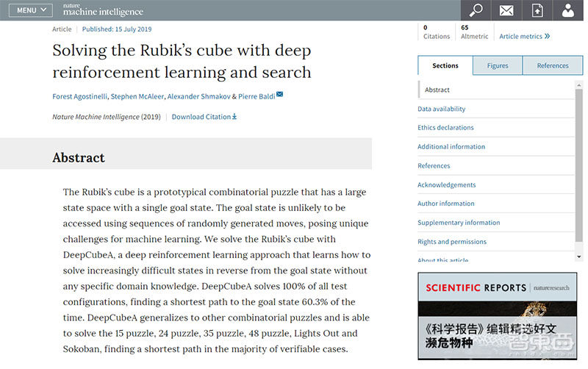
Task: Click the corresponding author envelope icon
Action: click(x=279, y=96)
